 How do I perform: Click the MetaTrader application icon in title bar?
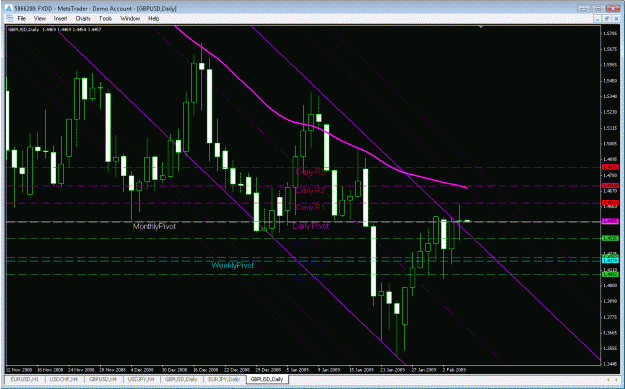8,8
